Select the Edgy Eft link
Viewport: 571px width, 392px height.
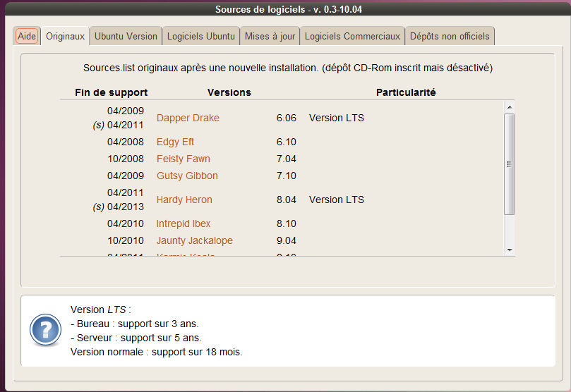[175, 142]
